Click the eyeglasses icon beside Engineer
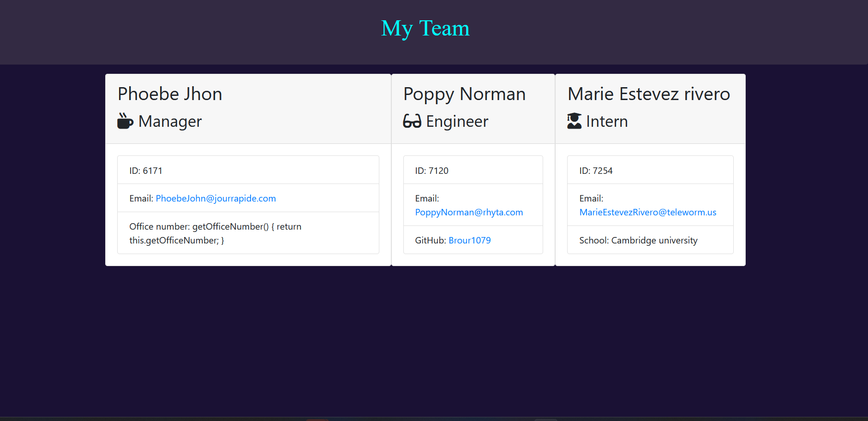This screenshot has height=421, width=868. pos(412,121)
